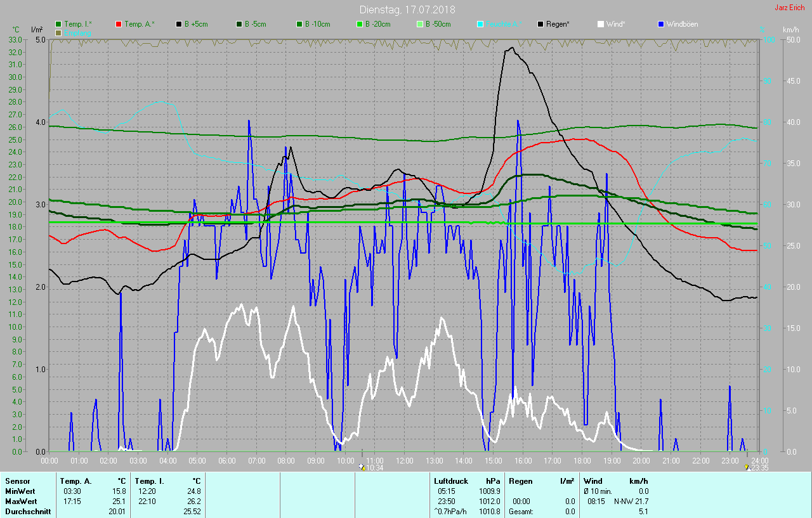Toggle the olive legend square in second row
This screenshot has width=812, height=518.
(59, 32)
